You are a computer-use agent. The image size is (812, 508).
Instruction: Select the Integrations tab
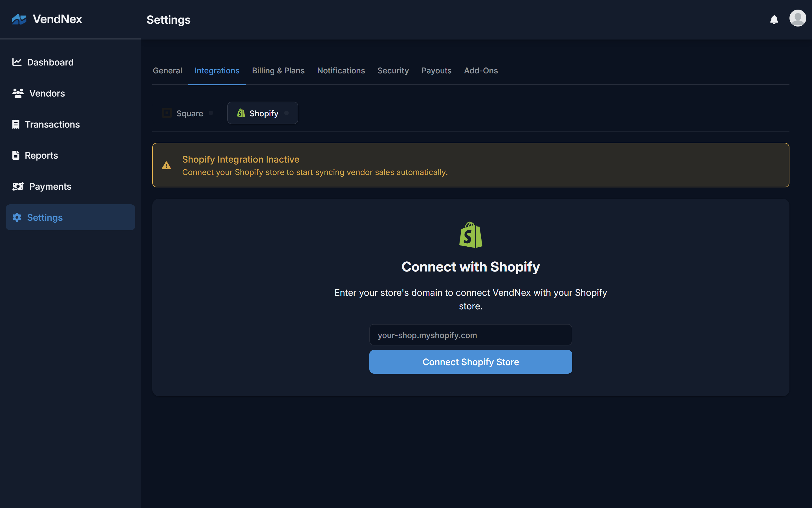coord(217,71)
